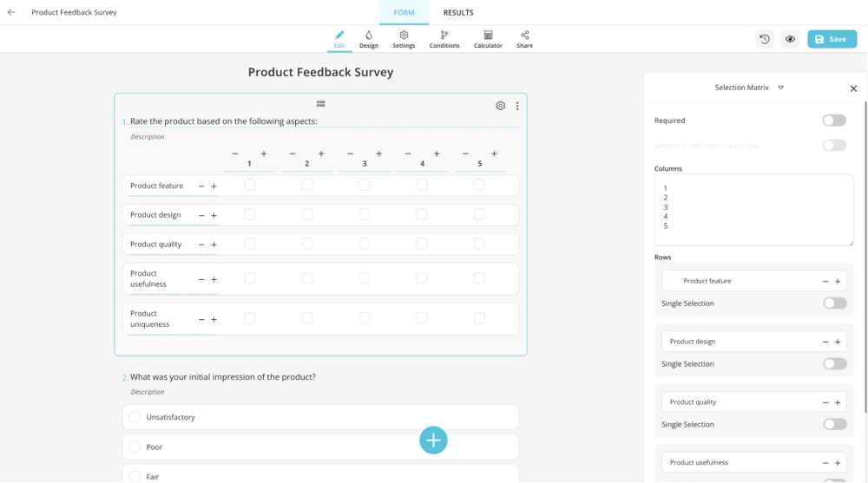Open the Conditions branching tool
The height and width of the screenshot is (483, 868).
pyautogui.click(x=444, y=39)
